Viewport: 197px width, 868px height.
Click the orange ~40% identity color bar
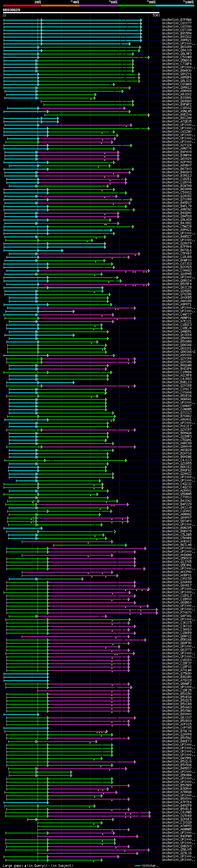(x=60, y=6)
